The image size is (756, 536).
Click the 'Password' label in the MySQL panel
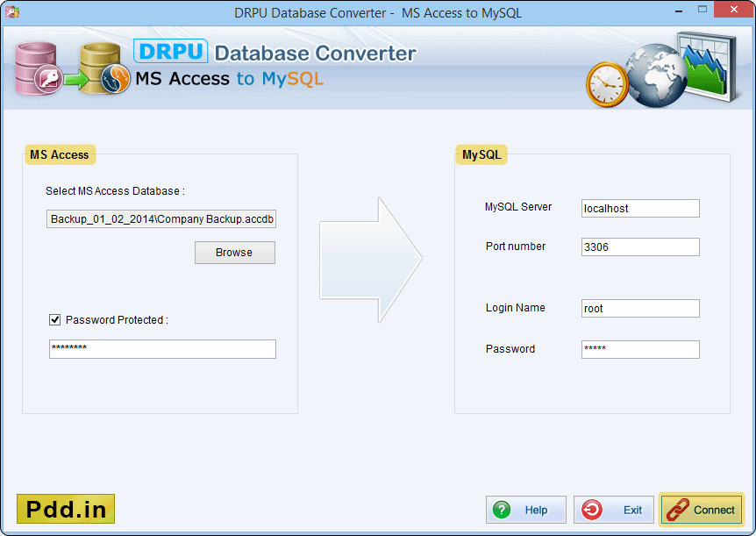(510, 349)
